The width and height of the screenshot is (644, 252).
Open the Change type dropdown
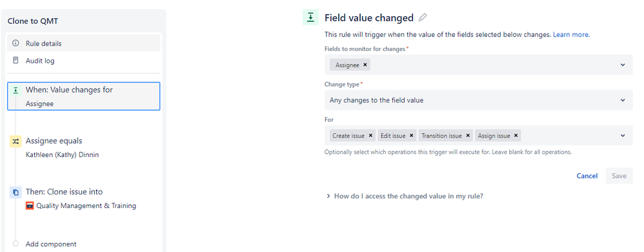pos(478,100)
